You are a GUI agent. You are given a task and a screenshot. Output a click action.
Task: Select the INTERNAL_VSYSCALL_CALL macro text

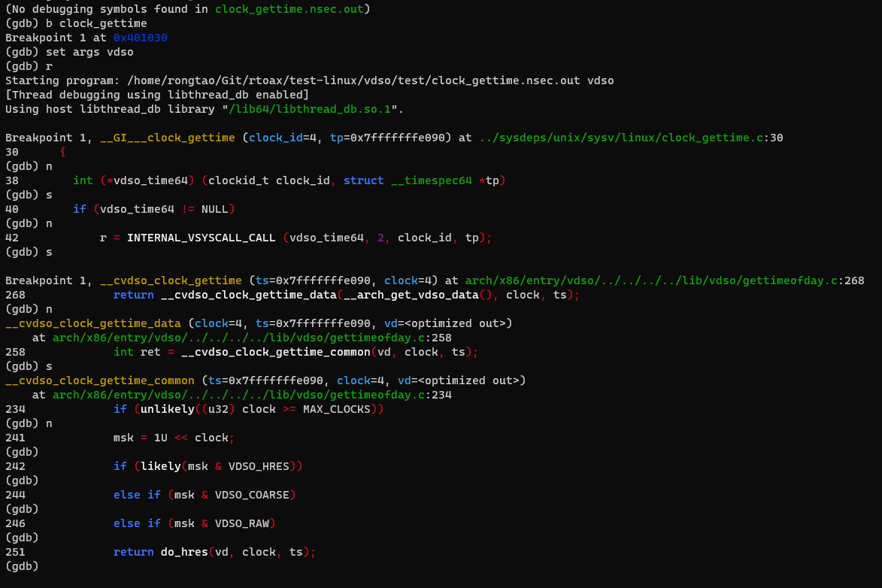point(202,238)
